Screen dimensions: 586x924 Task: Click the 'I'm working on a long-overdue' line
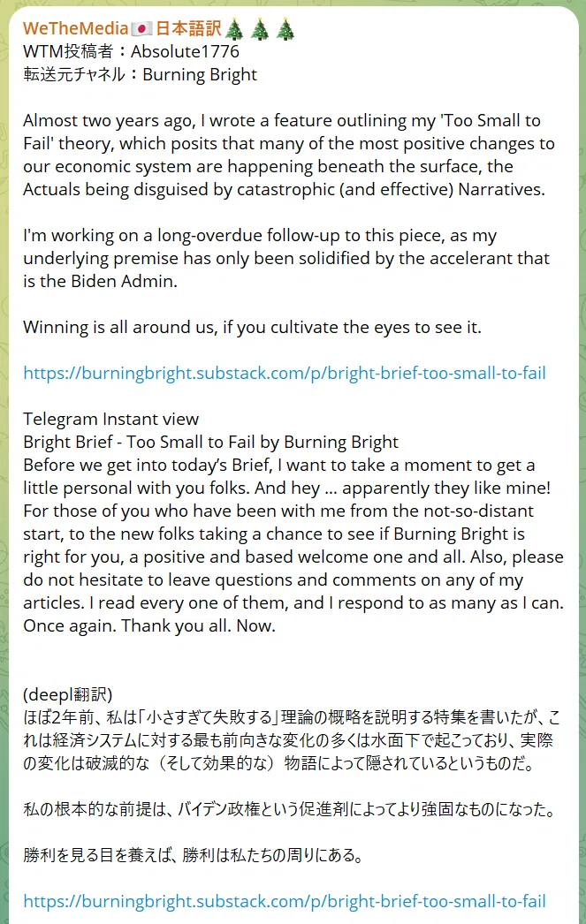pyautogui.click(x=260, y=235)
